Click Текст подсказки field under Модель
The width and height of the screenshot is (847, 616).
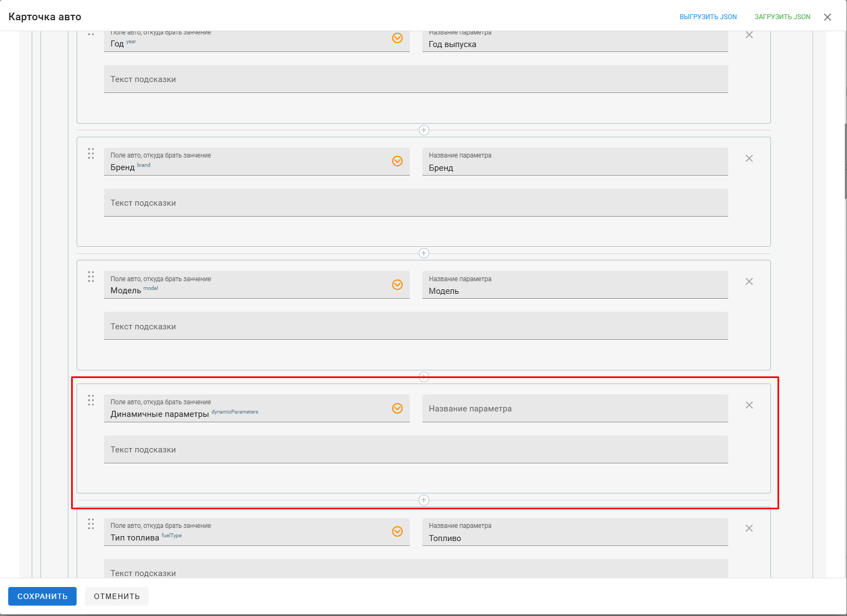416,326
